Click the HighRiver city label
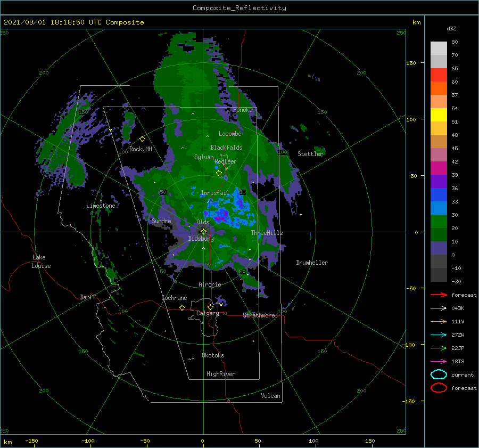 click(x=221, y=374)
